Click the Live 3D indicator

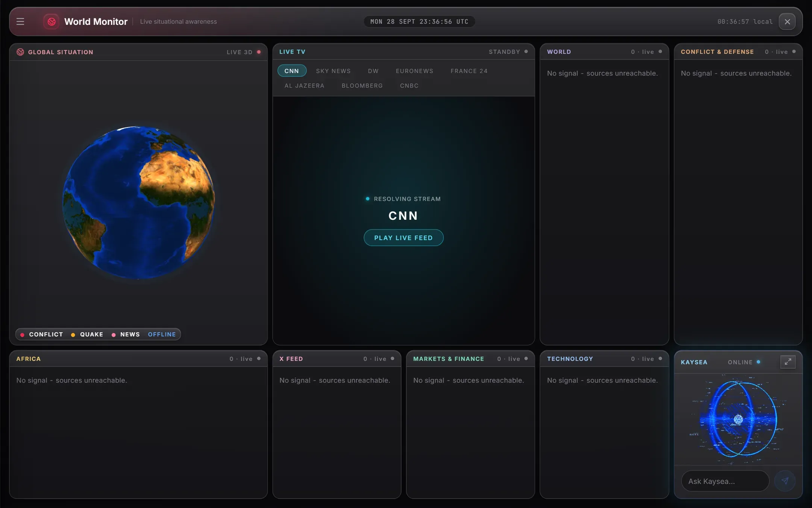244,52
